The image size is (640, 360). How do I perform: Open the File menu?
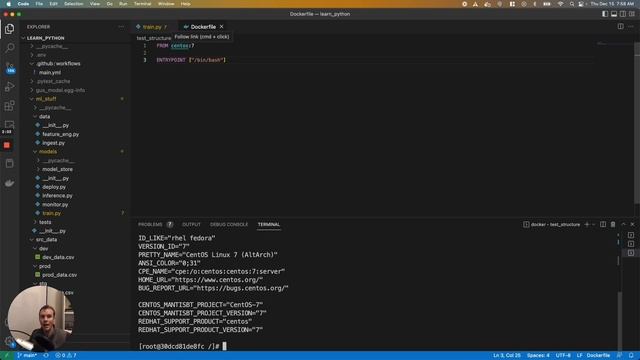click(39, 4)
